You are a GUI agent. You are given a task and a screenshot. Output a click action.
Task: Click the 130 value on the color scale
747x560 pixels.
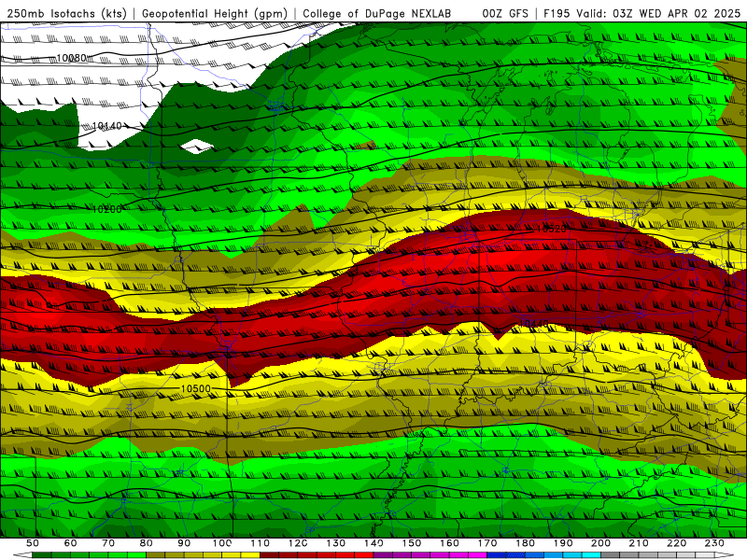coord(336,543)
